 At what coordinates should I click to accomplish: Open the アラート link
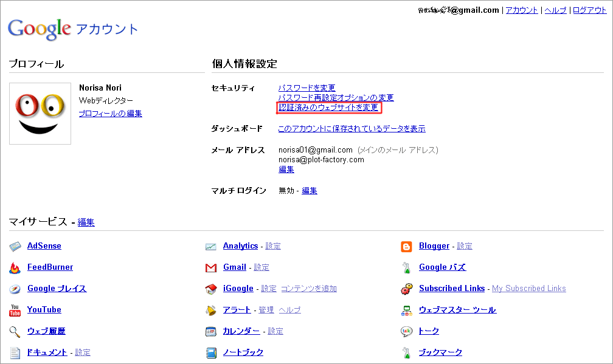237,310
